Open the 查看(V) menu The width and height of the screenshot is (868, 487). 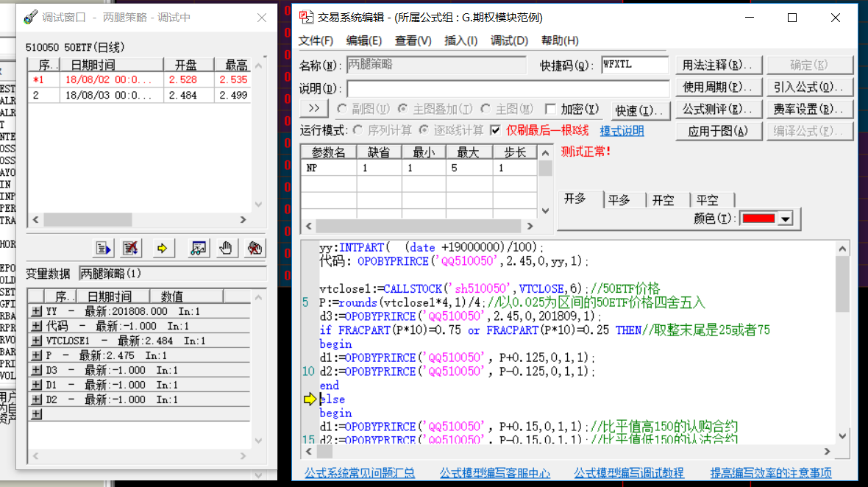pyautogui.click(x=413, y=40)
